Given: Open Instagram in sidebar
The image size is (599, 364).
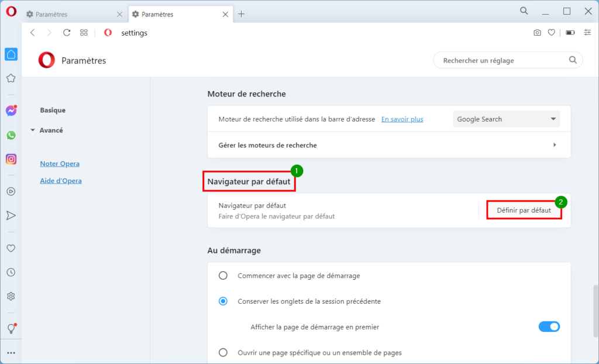Looking at the screenshot, I should pyautogui.click(x=11, y=159).
